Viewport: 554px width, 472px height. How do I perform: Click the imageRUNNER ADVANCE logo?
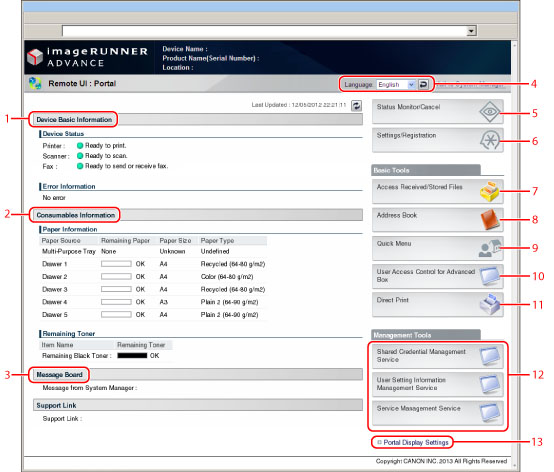click(x=87, y=57)
